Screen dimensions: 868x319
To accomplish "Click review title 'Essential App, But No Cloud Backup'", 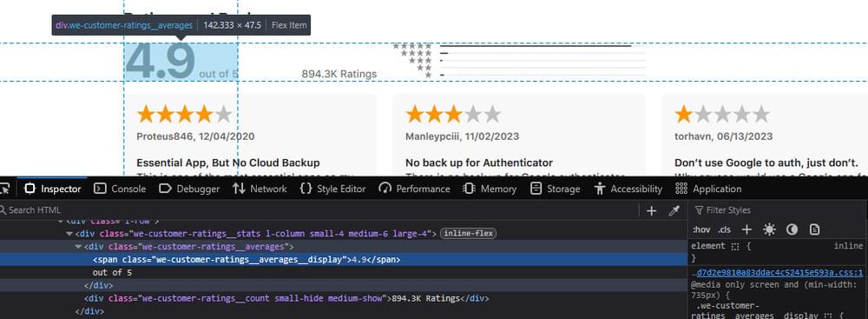I will (228, 163).
